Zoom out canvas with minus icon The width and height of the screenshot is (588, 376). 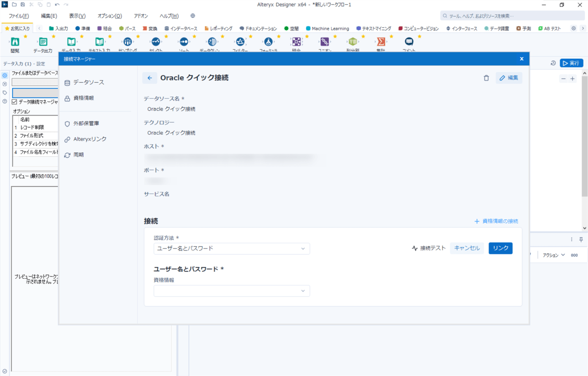[563, 79]
